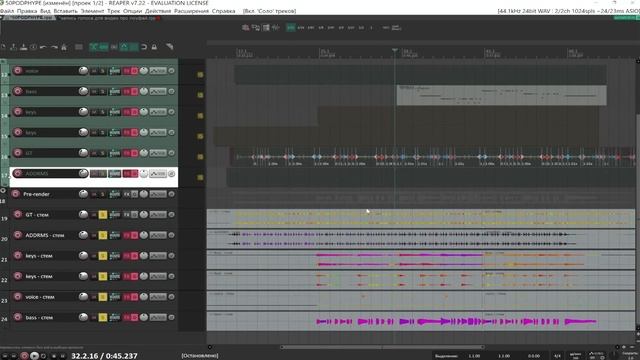Bypass FX on track 21 keys - стем
Image resolution: width=640 pixels, height=360 pixels.
click(x=134, y=256)
